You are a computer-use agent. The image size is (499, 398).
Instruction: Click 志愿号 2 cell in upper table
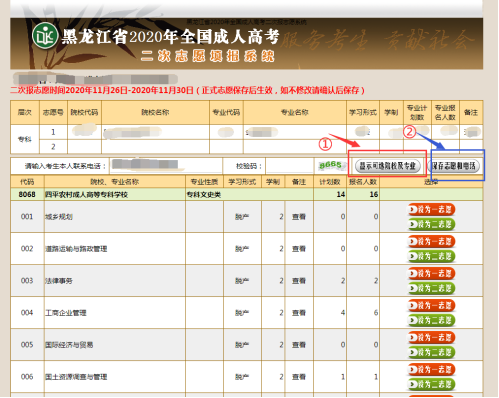tap(53, 147)
